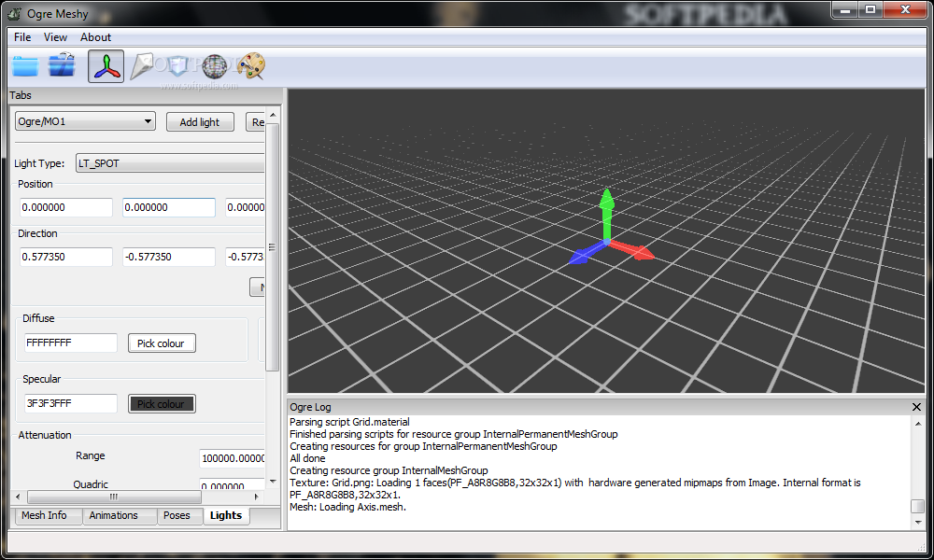
Task: Click the Add light button
Action: pyautogui.click(x=200, y=122)
